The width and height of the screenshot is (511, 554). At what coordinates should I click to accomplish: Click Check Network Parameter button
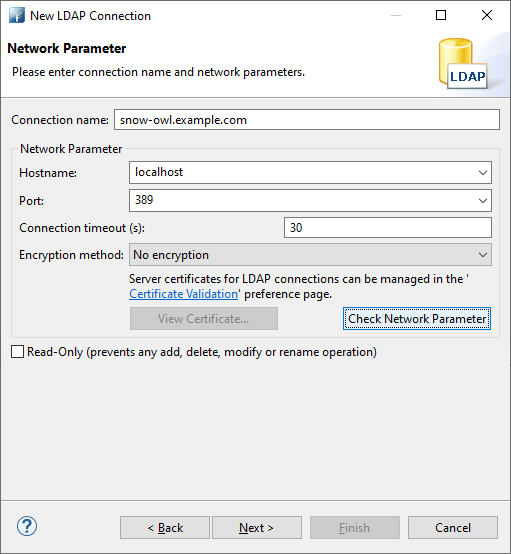pyautogui.click(x=417, y=319)
